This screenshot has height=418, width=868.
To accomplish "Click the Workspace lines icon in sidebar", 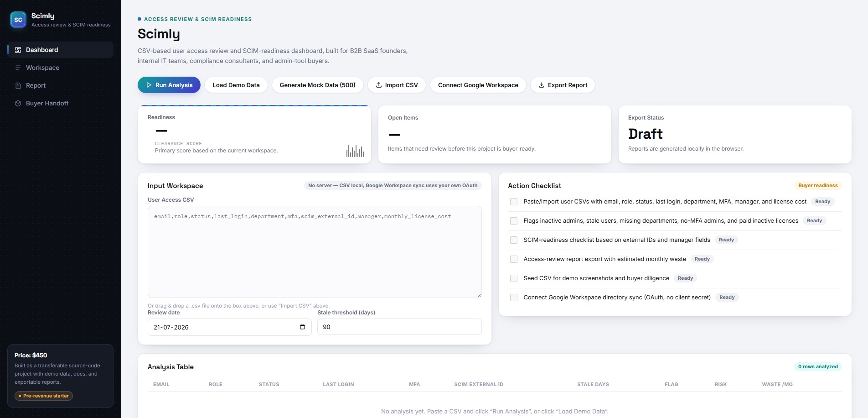I will pyautogui.click(x=18, y=68).
